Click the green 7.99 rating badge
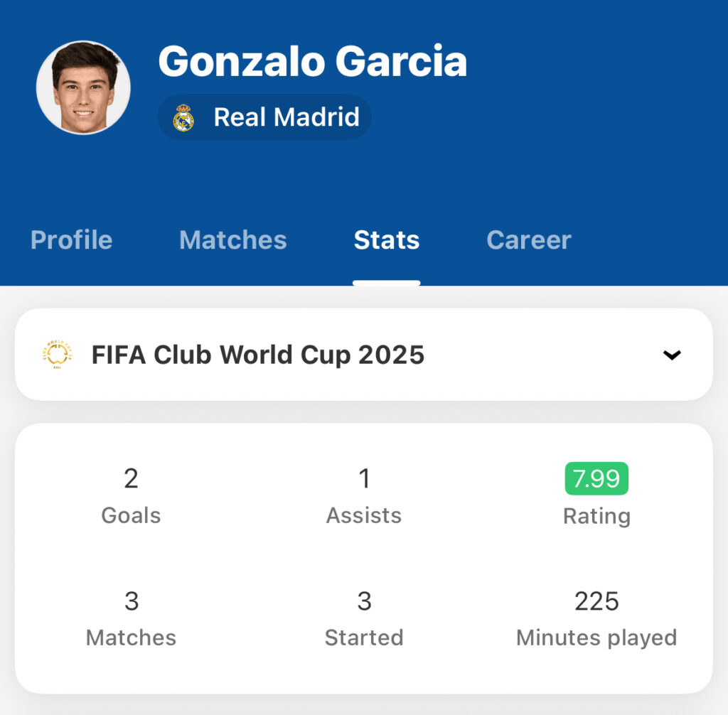The height and width of the screenshot is (715, 728). (596, 478)
